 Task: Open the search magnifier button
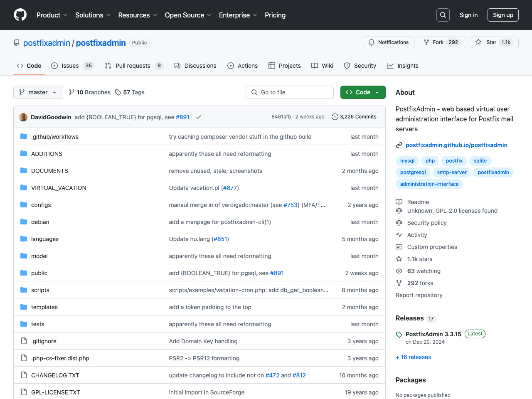pos(443,15)
